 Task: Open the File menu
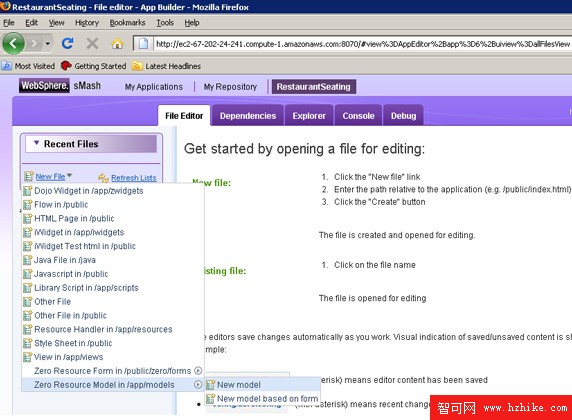[x=9, y=23]
